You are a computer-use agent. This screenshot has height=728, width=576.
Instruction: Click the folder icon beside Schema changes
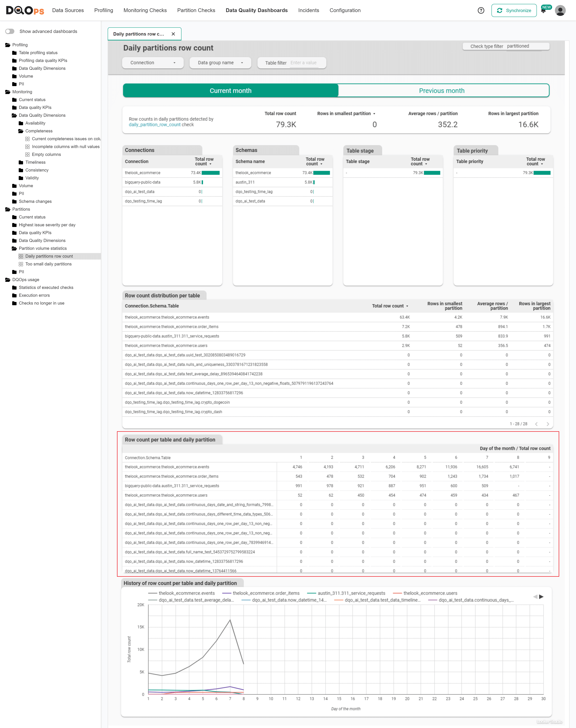click(14, 202)
